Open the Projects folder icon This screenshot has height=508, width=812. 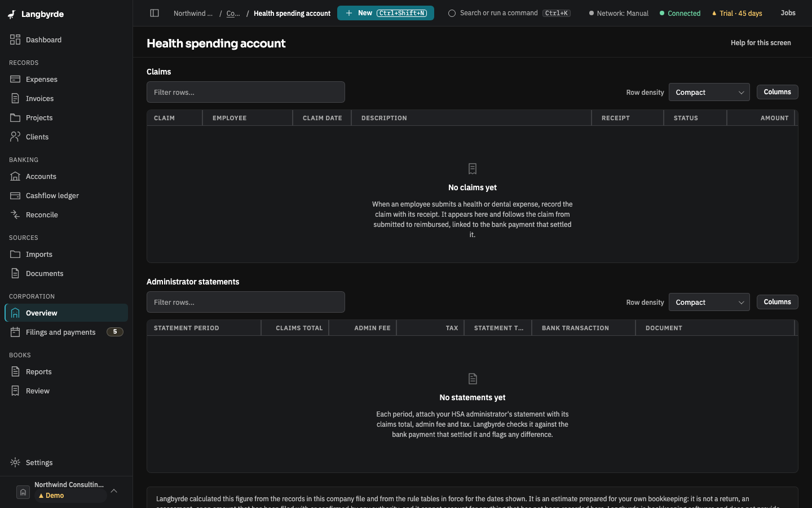[15, 117]
